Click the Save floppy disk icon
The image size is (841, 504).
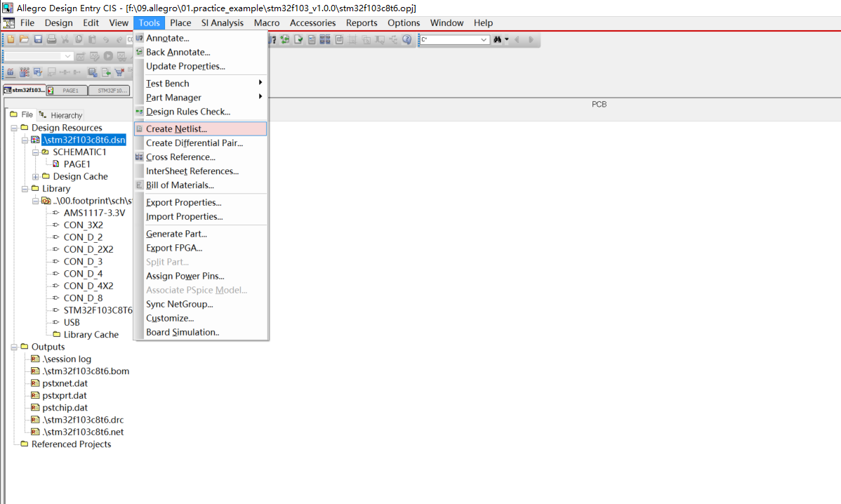coord(38,39)
